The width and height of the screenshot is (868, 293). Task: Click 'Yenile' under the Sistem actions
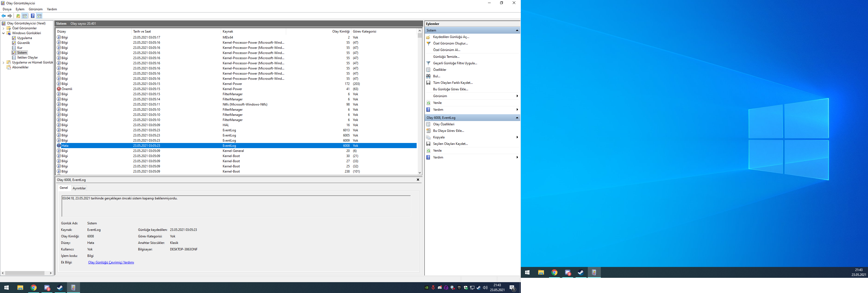[437, 103]
